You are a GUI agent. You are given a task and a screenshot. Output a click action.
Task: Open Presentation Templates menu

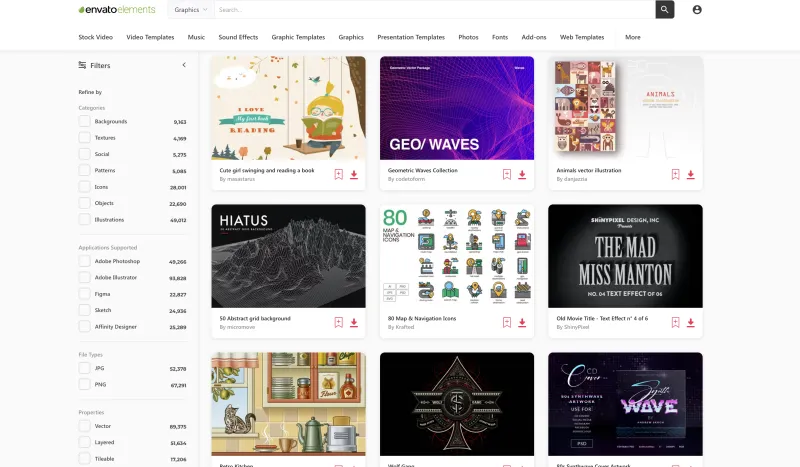[411, 37]
